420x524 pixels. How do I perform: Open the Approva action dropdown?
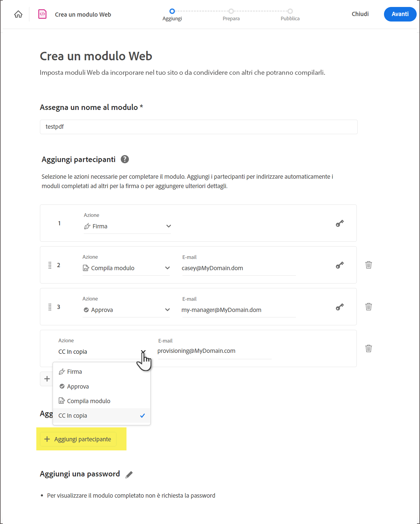click(x=126, y=310)
